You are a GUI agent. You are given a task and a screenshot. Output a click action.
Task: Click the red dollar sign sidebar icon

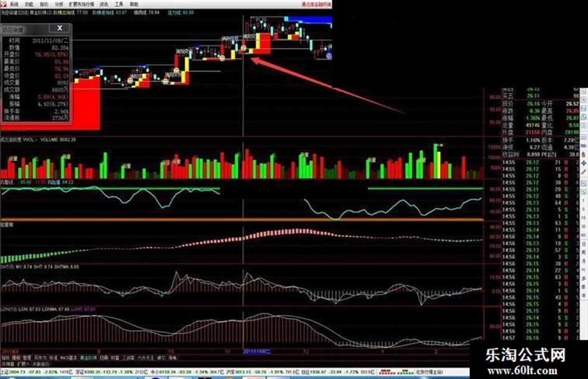584,154
